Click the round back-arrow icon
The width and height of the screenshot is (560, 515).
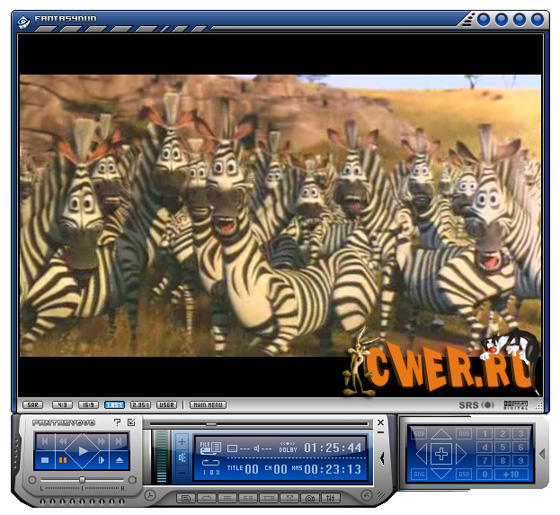pos(366,495)
